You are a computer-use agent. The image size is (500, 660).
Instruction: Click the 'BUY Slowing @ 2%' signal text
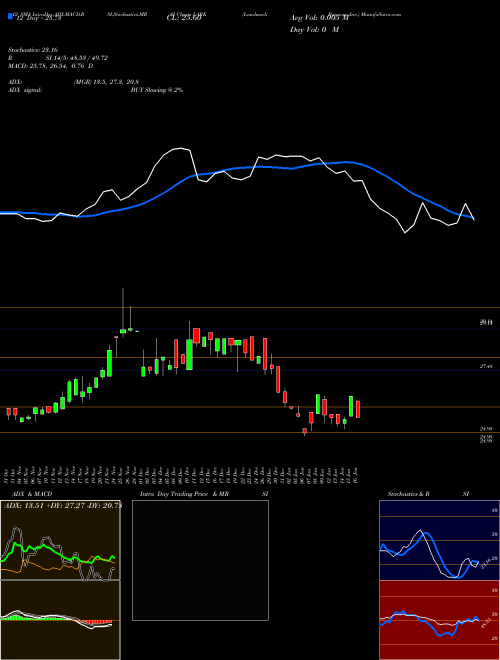coord(157,90)
